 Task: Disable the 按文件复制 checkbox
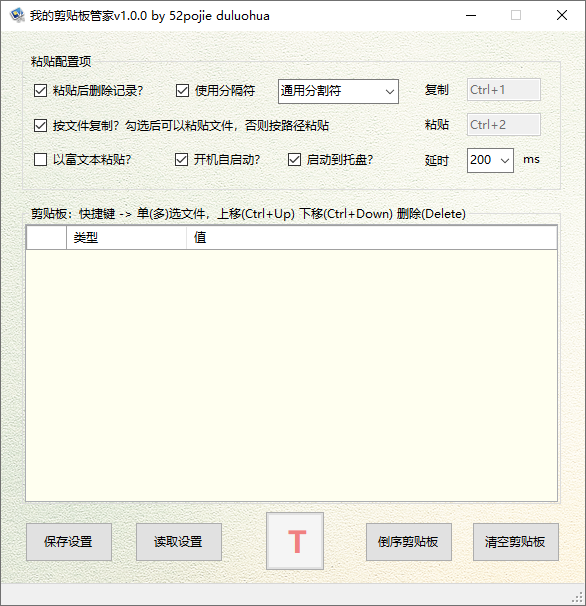(x=40, y=126)
